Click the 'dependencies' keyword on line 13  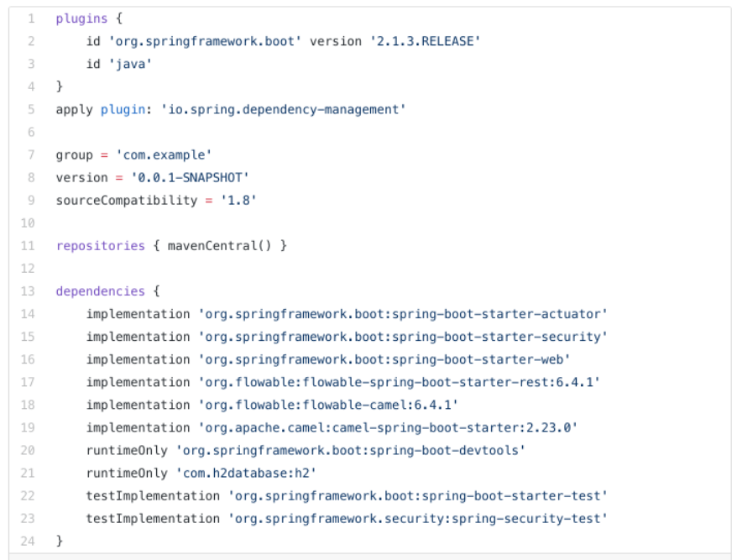coord(101,291)
